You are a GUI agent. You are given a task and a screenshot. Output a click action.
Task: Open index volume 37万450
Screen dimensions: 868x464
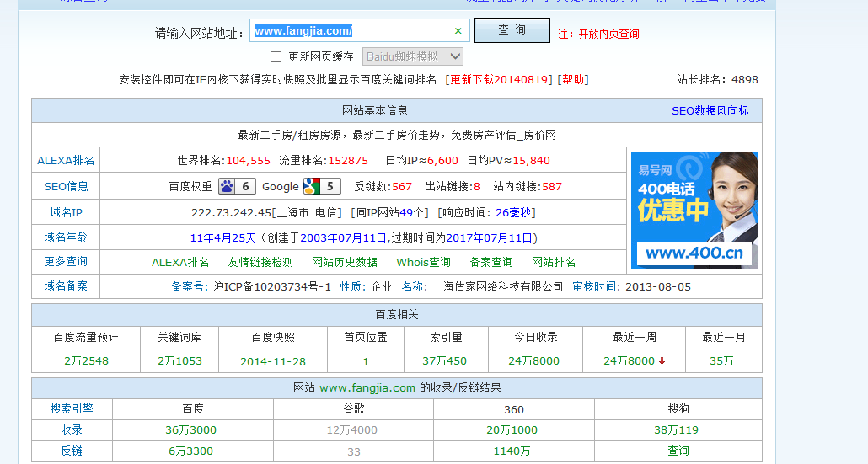click(x=444, y=361)
